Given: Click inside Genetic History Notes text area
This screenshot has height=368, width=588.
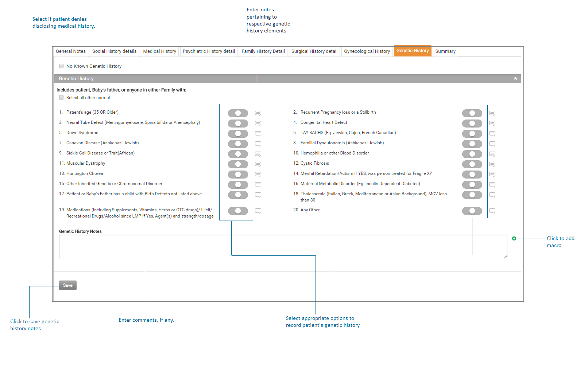Looking at the screenshot, I should 283,247.
